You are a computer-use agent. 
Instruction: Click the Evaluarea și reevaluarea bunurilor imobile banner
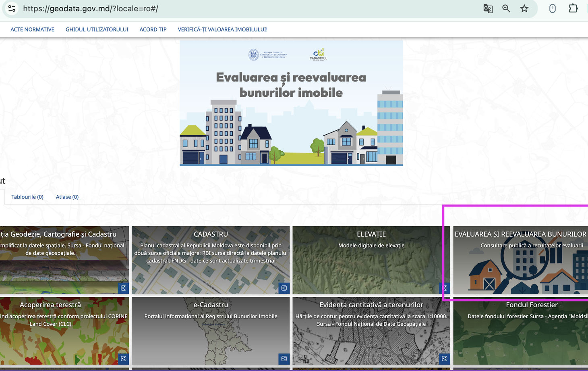click(x=291, y=103)
